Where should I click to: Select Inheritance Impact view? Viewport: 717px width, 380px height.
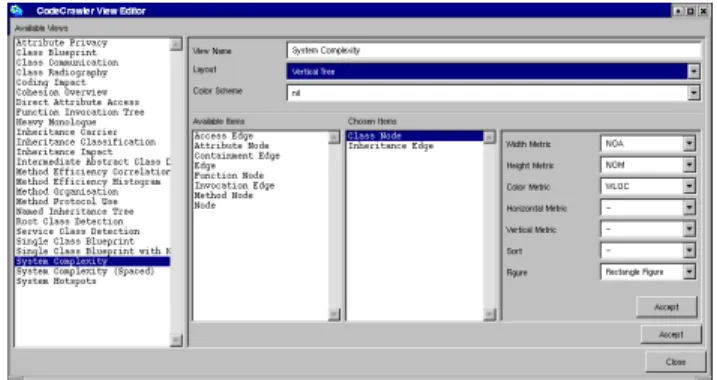[64, 152]
